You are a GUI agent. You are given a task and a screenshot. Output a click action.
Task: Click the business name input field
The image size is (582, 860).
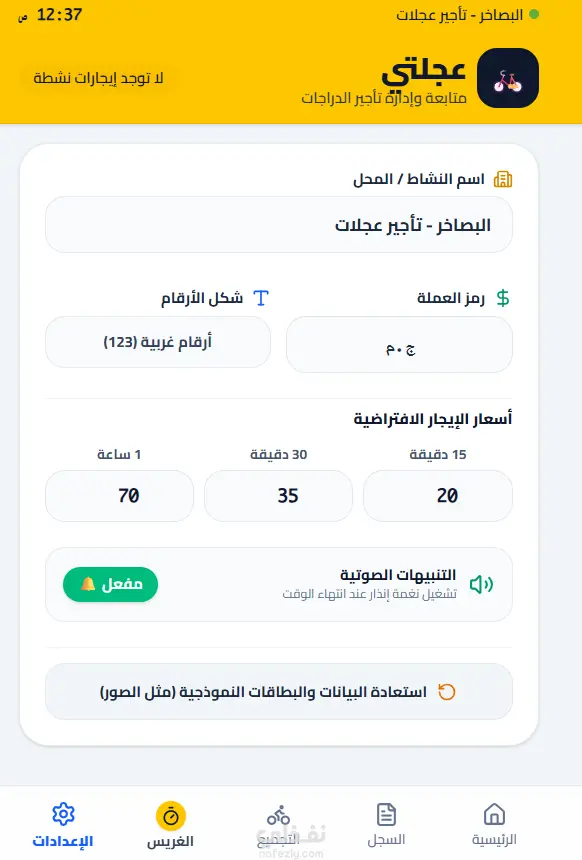[279, 225]
